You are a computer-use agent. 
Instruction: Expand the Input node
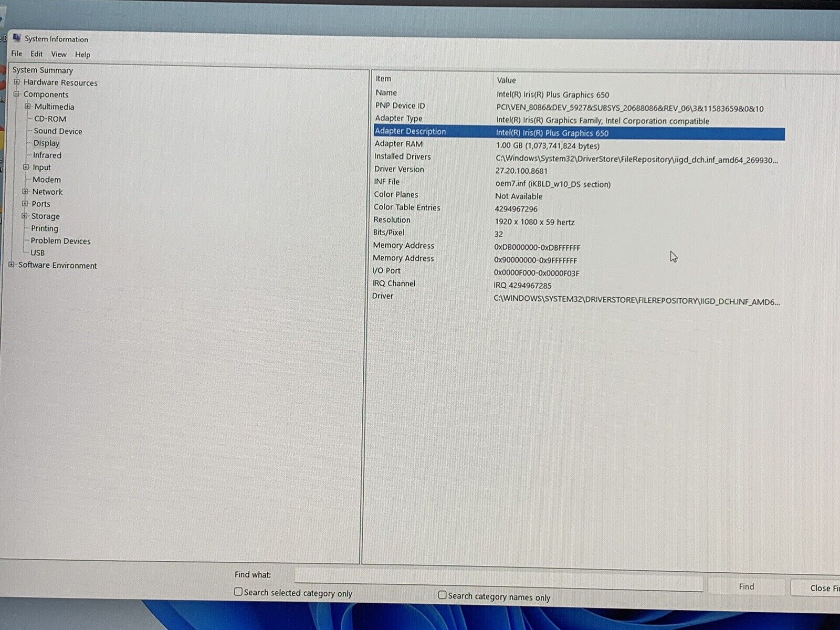(26, 167)
